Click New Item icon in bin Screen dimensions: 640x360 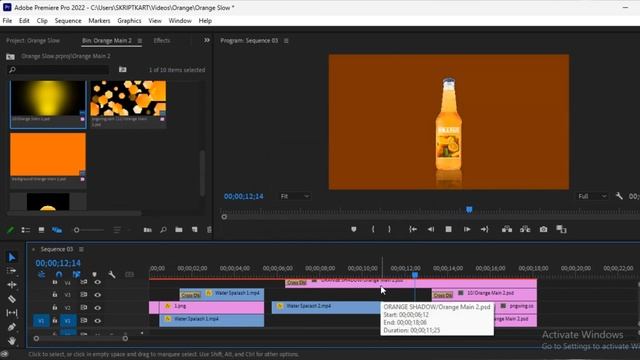[195, 230]
